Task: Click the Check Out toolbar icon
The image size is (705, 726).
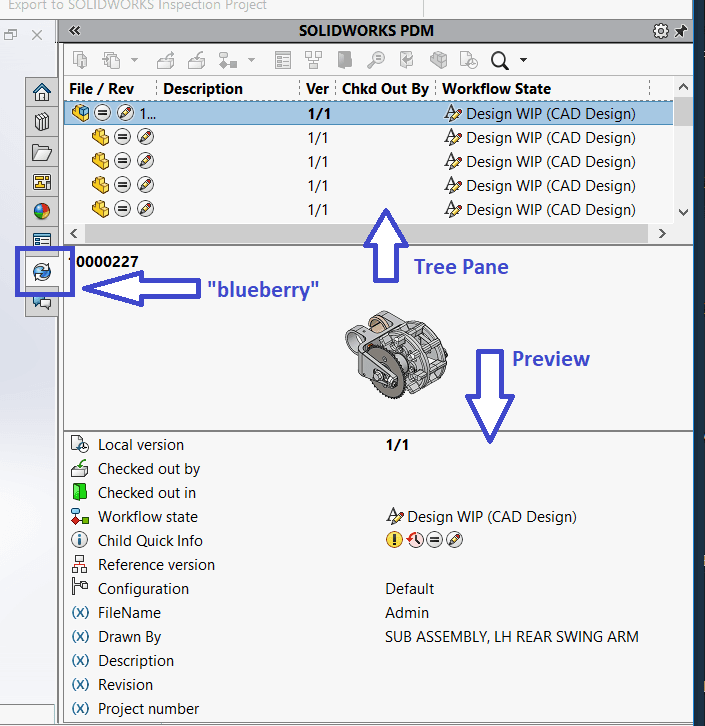Action: pyautogui.click(x=166, y=60)
